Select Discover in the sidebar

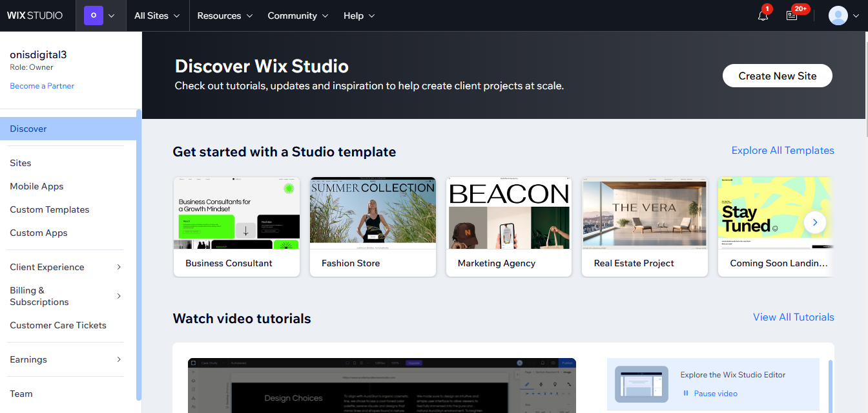[x=68, y=129]
